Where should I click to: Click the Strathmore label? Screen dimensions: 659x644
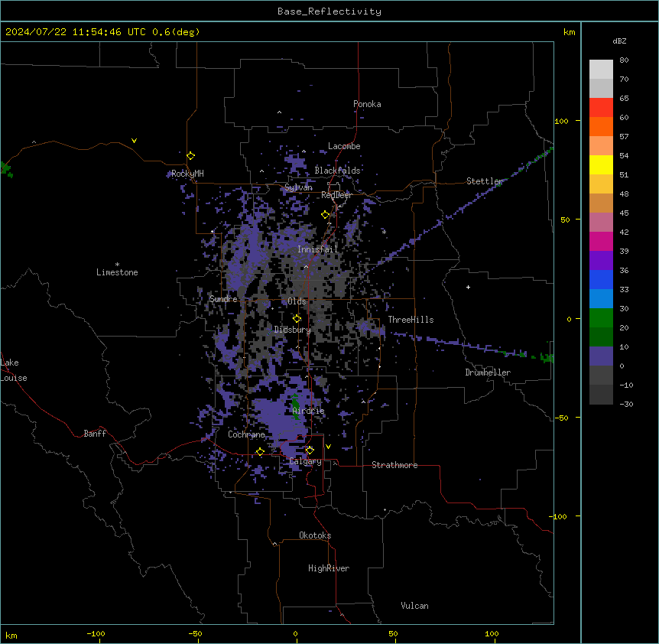pyautogui.click(x=394, y=465)
